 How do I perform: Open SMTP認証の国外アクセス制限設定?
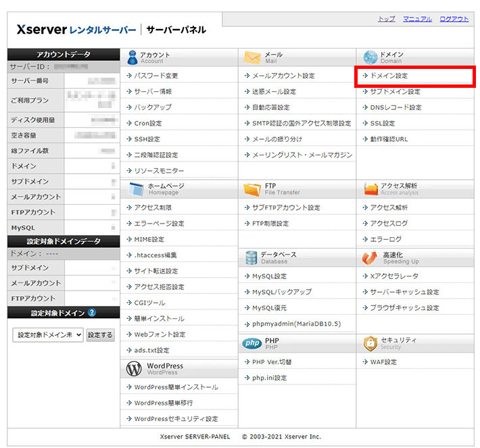pos(302,124)
